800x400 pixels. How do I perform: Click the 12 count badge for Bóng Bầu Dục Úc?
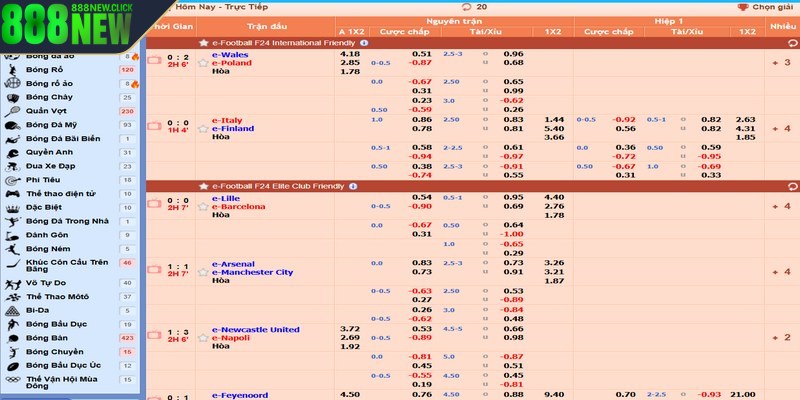pyautogui.click(x=128, y=366)
